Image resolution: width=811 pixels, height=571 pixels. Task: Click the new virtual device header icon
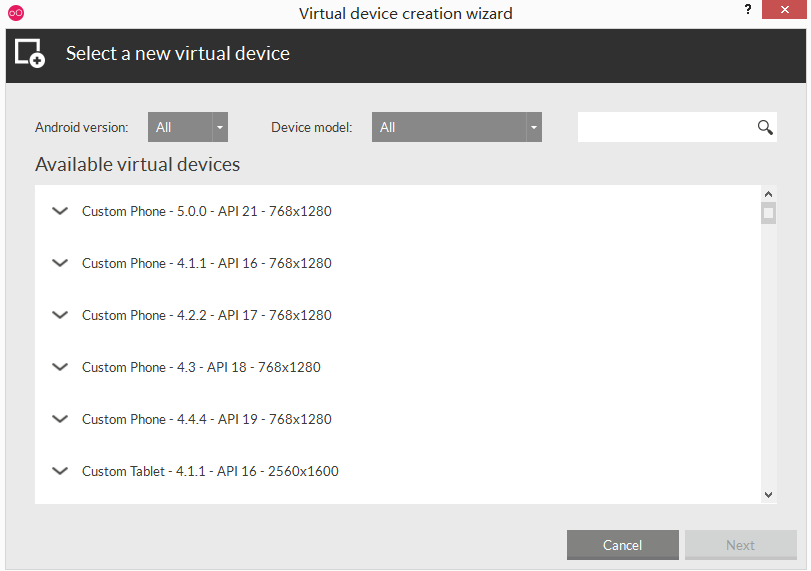tap(30, 54)
